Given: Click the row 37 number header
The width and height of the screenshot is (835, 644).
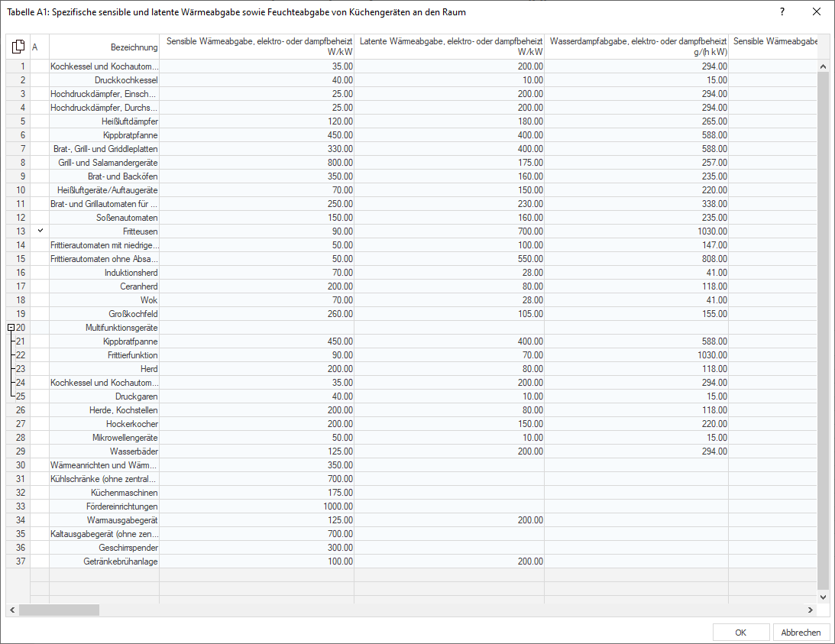Looking at the screenshot, I should (18, 561).
